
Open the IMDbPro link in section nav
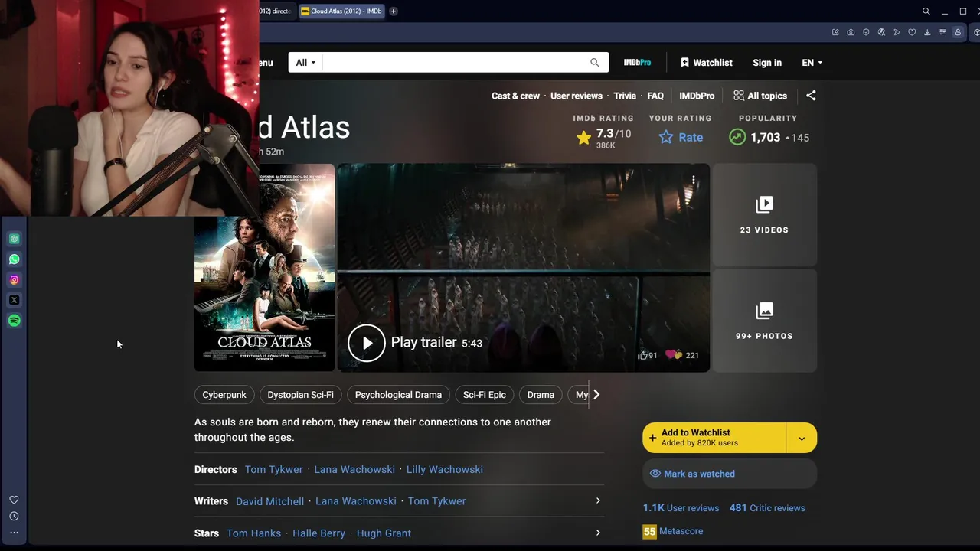(697, 96)
